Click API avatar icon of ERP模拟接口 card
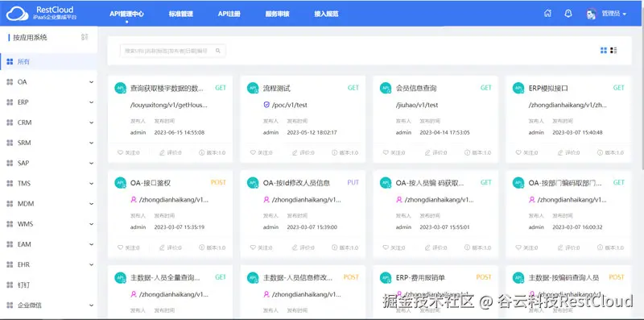 [x=518, y=88]
